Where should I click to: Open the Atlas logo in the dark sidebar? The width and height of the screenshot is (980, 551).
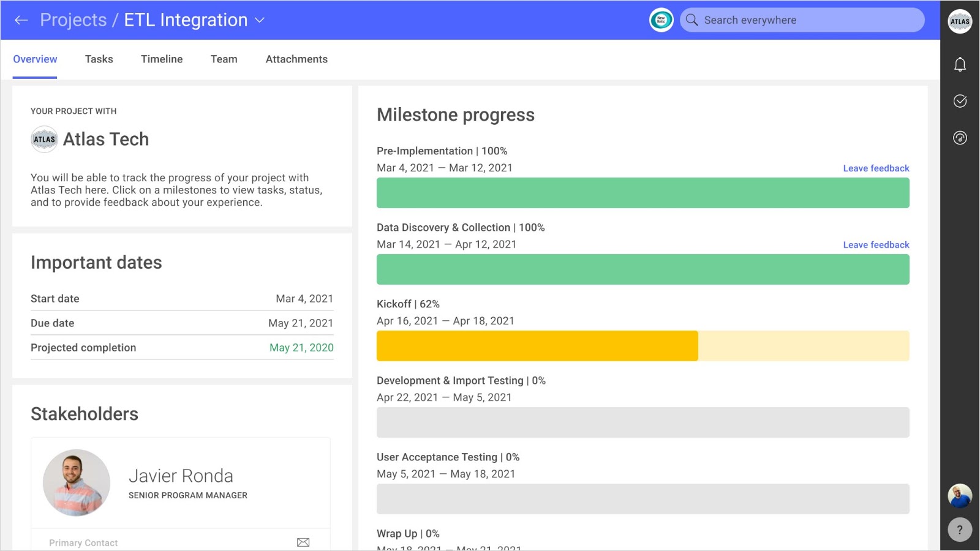click(x=960, y=21)
